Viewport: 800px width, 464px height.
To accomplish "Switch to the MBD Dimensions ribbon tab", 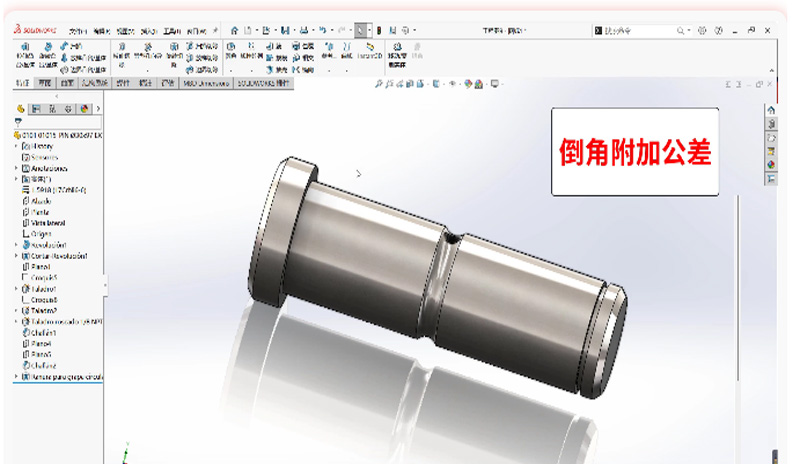I will pyautogui.click(x=206, y=83).
